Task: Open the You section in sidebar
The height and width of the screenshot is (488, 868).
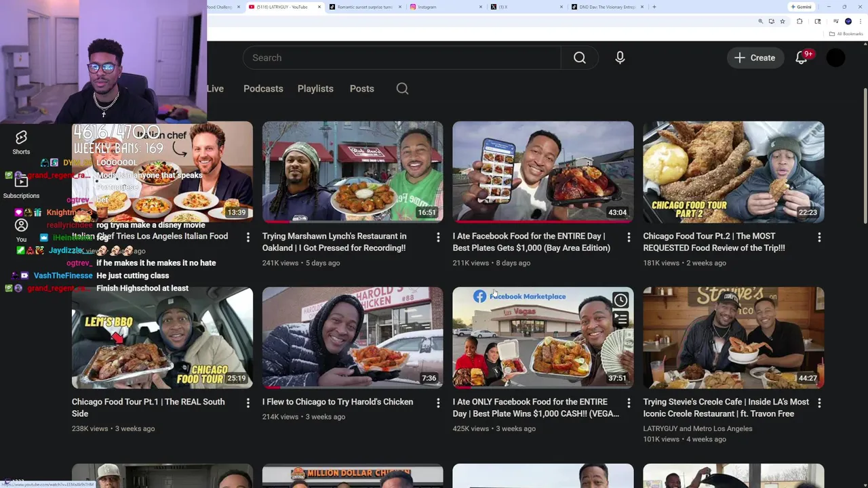Action: tap(21, 230)
